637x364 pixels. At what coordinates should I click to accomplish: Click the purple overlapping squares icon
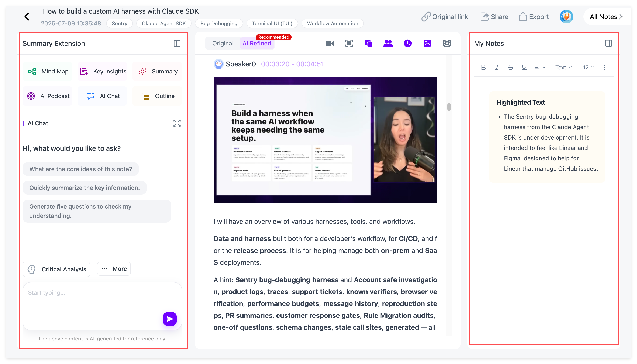coord(368,44)
